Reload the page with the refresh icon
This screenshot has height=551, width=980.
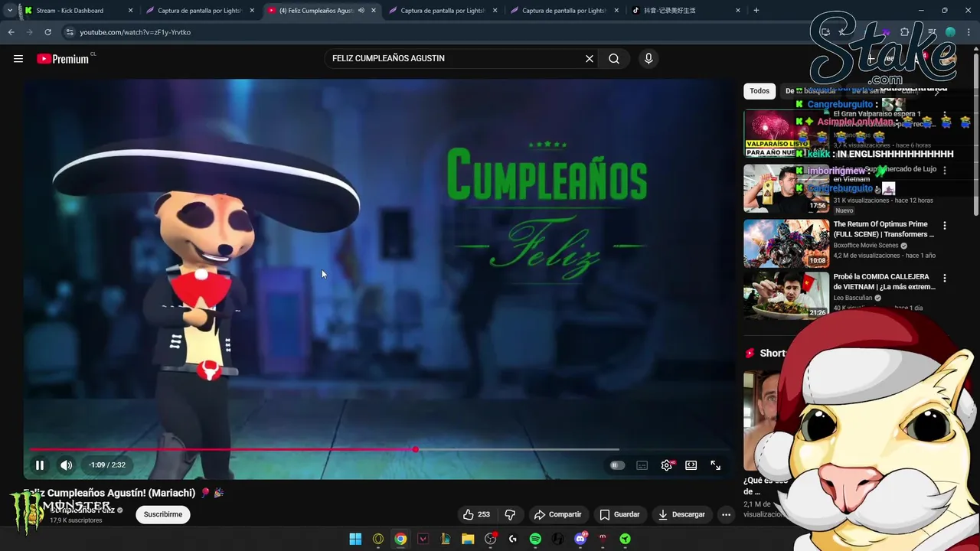47,32
